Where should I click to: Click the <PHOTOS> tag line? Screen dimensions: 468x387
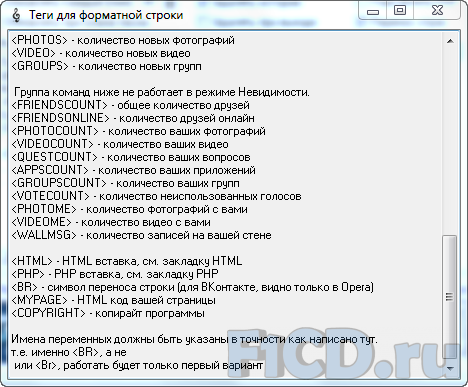123,40
